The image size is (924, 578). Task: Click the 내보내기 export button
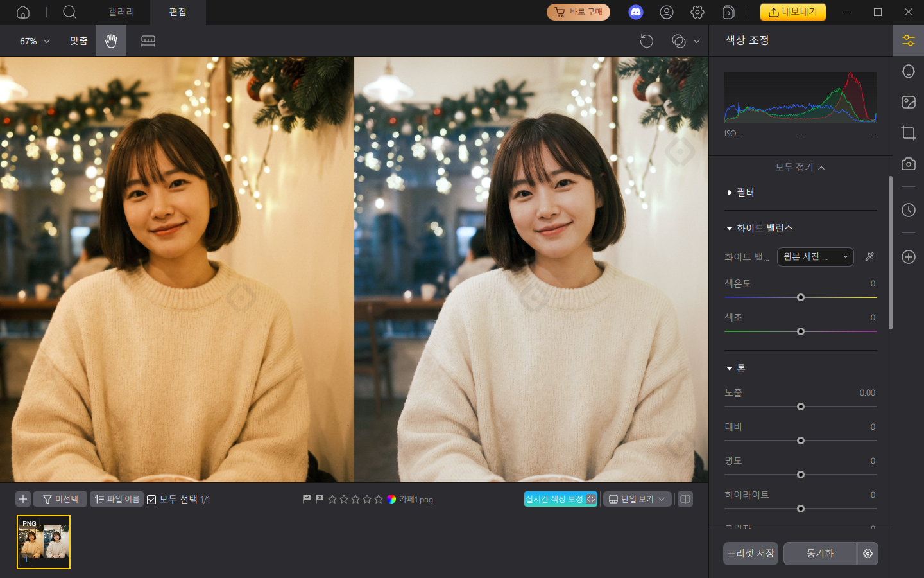coord(792,12)
